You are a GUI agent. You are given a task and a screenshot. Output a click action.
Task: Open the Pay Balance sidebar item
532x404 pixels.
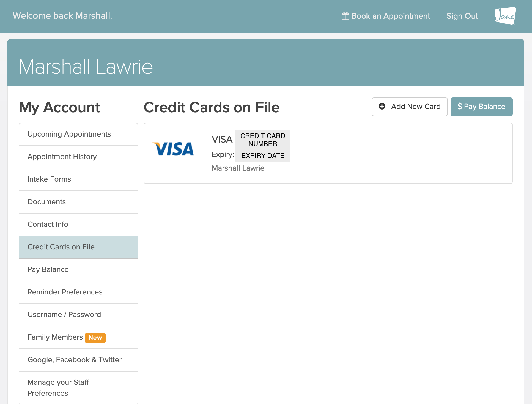point(48,269)
